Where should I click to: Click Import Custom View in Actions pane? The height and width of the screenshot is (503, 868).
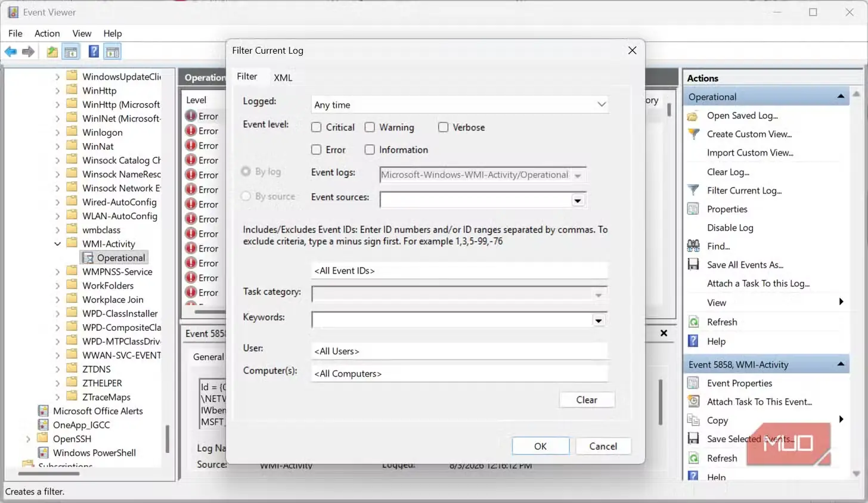click(x=750, y=153)
